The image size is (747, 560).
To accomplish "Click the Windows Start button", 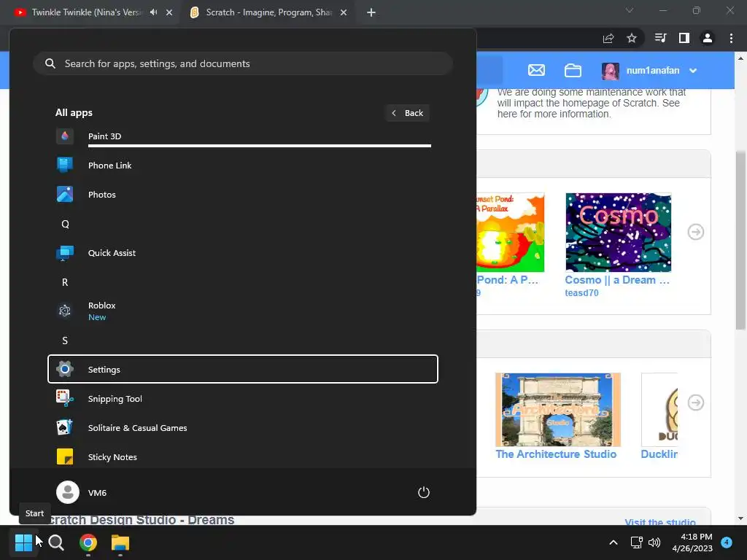I will point(23,542).
